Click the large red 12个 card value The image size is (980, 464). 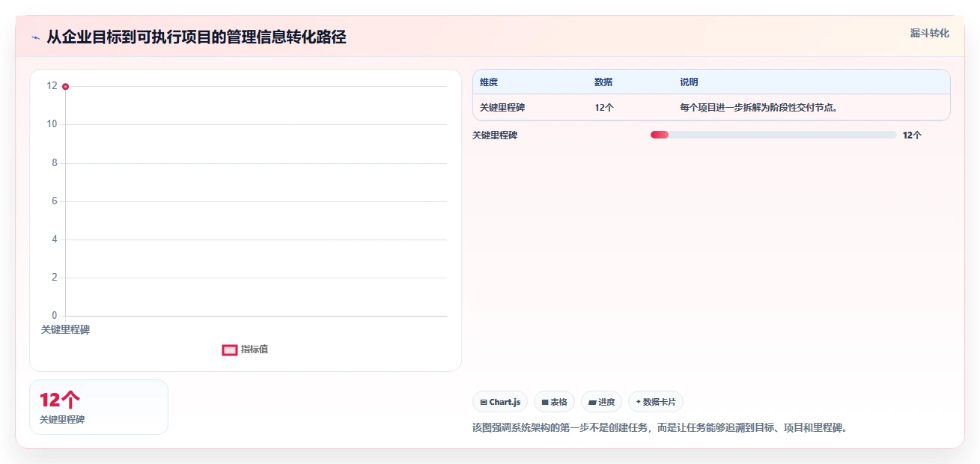click(59, 400)
